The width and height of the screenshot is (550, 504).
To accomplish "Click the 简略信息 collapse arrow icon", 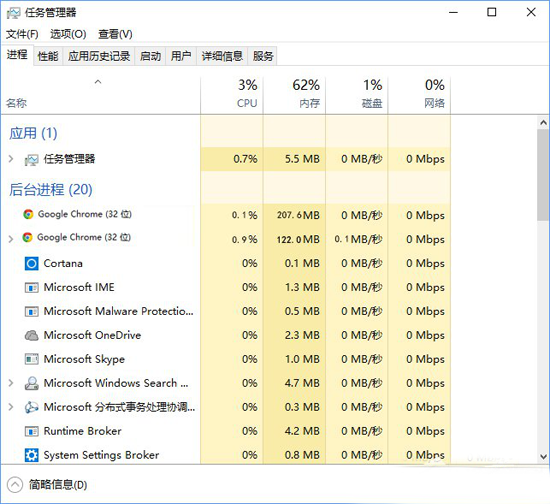I will click(x=15, y=485).
